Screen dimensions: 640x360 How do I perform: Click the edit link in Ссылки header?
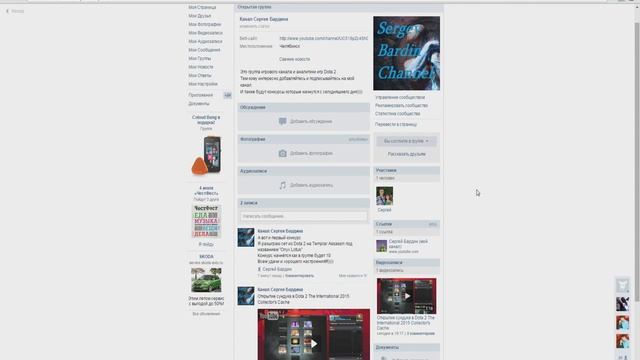click(433, 224)
